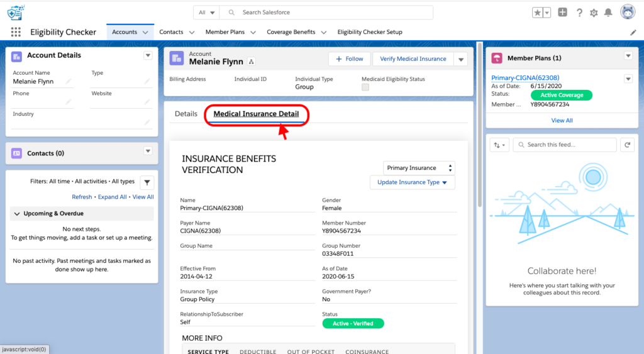644x354 pixels.
Task: Click the DEDUCTIBLE column header
Action: click(258, 351)
